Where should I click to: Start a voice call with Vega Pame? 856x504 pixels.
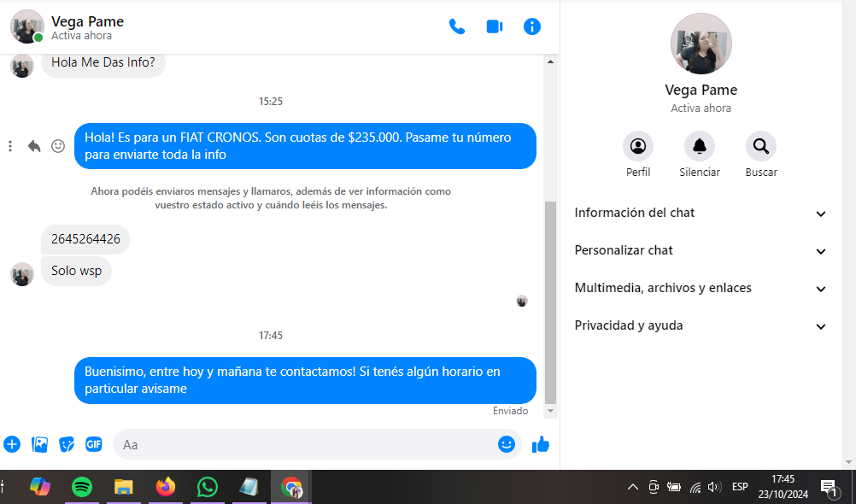(456, 26)
